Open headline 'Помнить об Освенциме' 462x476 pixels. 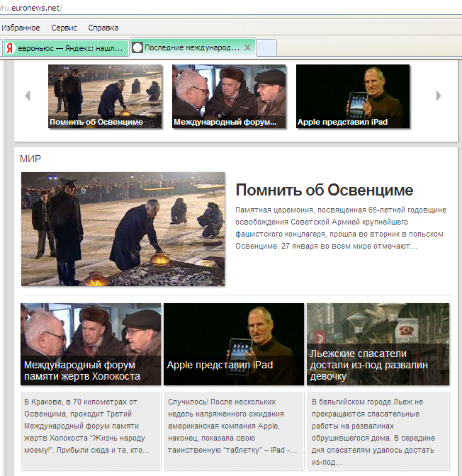tap(325, 190)
